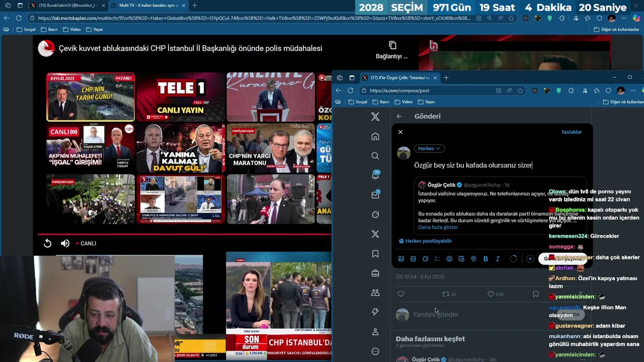644x362 pixels.
Task: Refresh the front X browser window
Action: pos(350,90)
